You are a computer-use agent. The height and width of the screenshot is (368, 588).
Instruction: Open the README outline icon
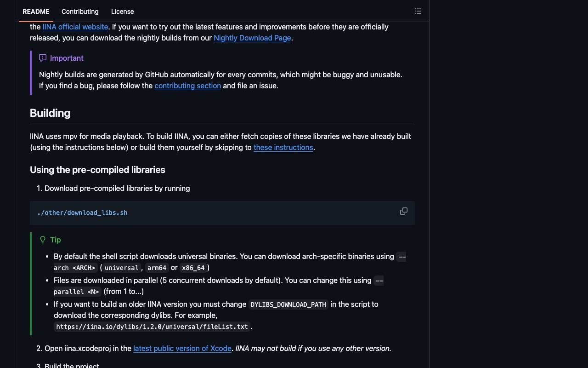(x=418, y=11)
